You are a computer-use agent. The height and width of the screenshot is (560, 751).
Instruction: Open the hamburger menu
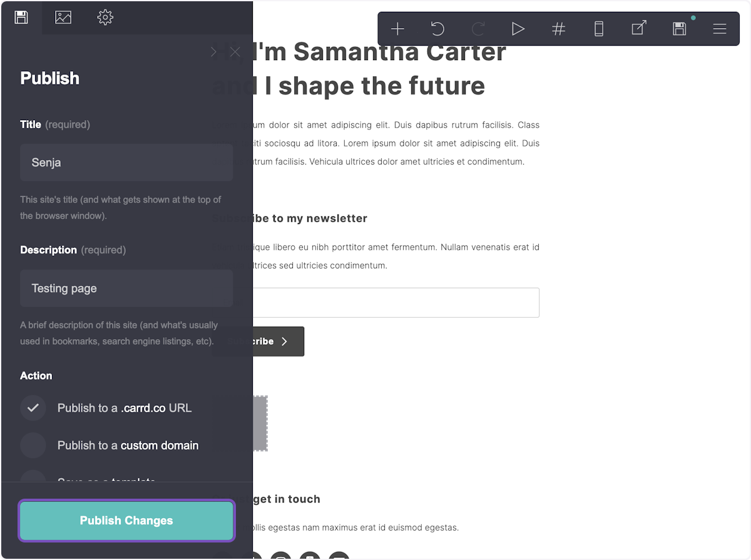point(719,29)
